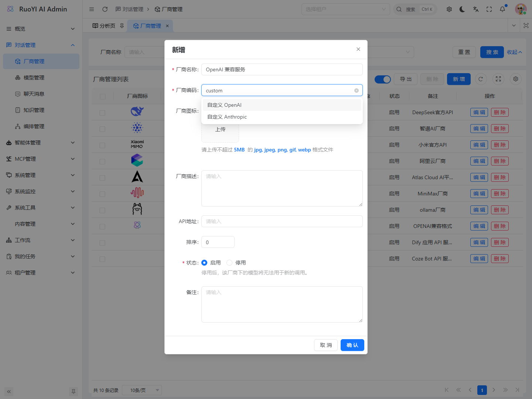Open the settings gear in top header
This screenshot has height=399, width=532.
click(x=449, y=9)
